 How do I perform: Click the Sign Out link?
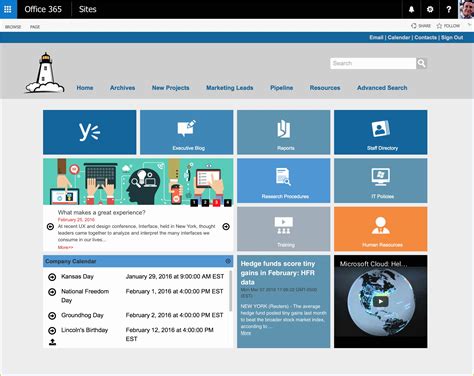pos(452,37)
